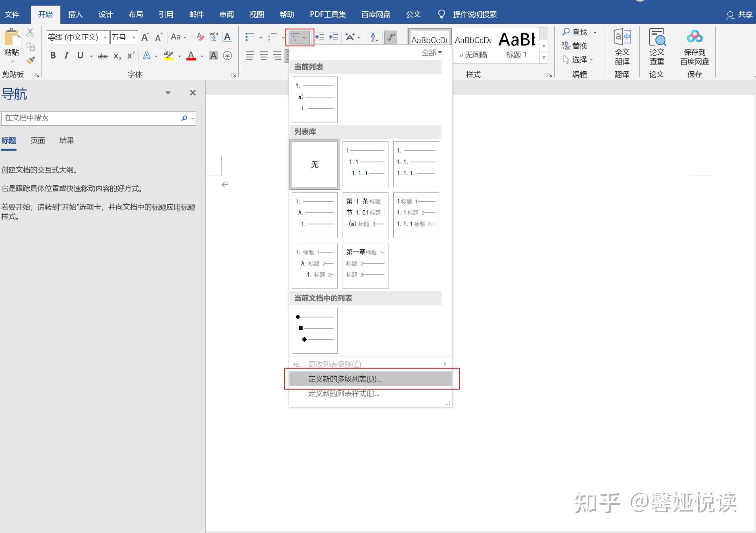This screenshot has height=533, width=756.
Task: Click 论文查重 button
Action: click(x=657, y=47)
